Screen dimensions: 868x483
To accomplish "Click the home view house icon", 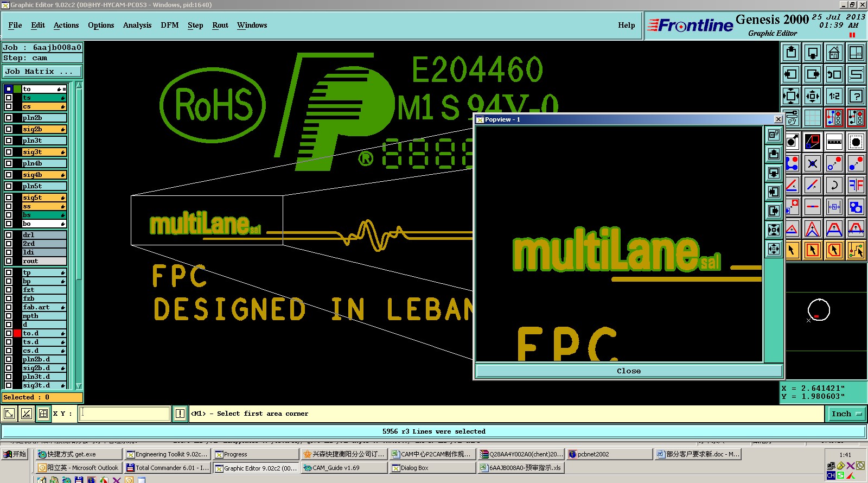I will (x=834, y=53).
